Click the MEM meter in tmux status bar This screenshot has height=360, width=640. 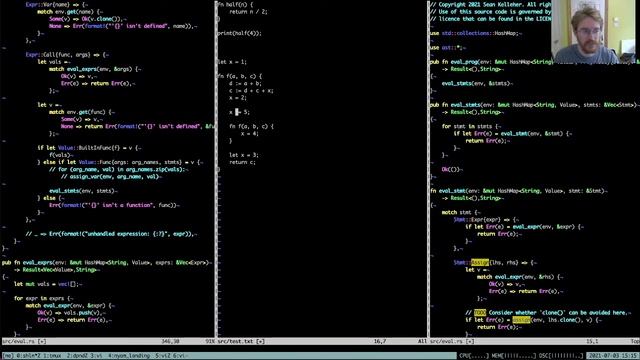pyautogui.click(x=514, y=356)
